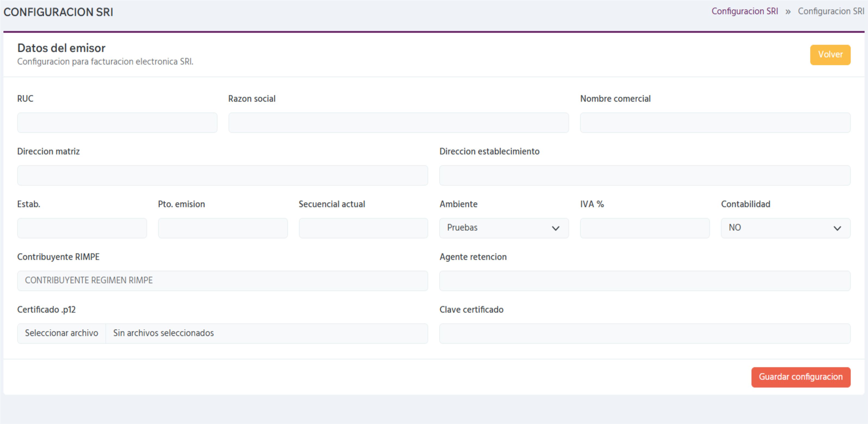This screenshot has height=424, width=868.
Task: Focus the Agente retencion input
Action: (x=645, y=280)
